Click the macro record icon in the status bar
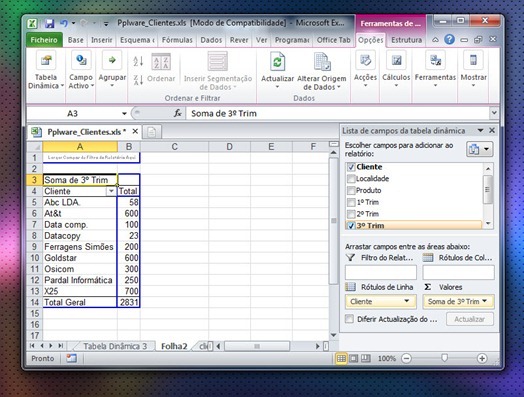The image size is (524, 397). point(71,358)
